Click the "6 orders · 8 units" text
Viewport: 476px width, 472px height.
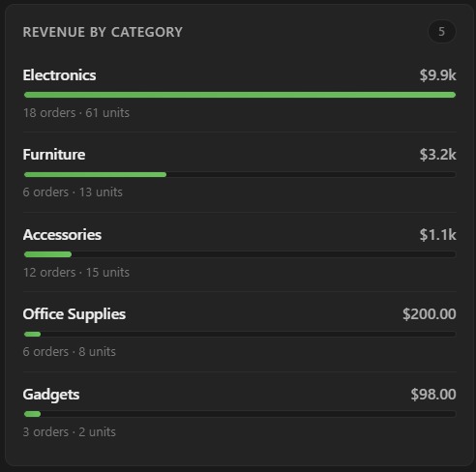point(69,352)
